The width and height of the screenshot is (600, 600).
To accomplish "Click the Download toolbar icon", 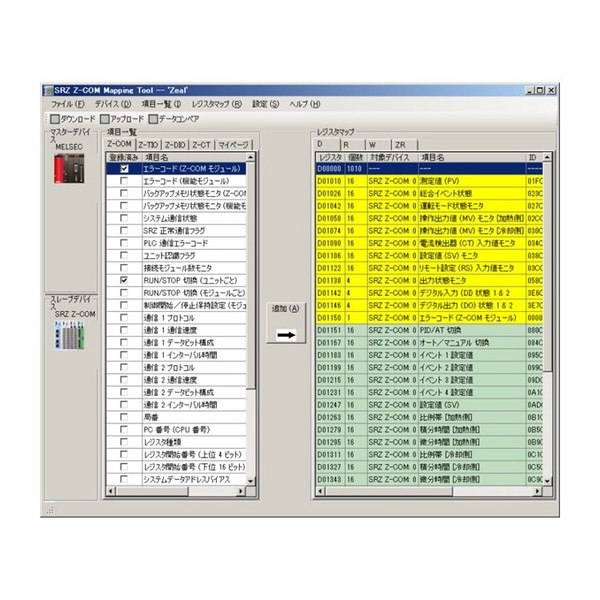I will click(x=55, y=119).
